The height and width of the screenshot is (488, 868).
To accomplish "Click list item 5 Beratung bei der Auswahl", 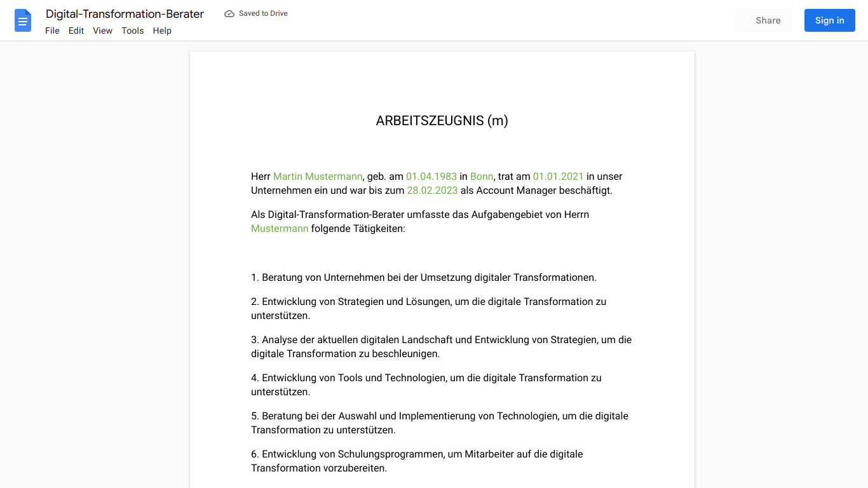I will click(x=440, y=423).
